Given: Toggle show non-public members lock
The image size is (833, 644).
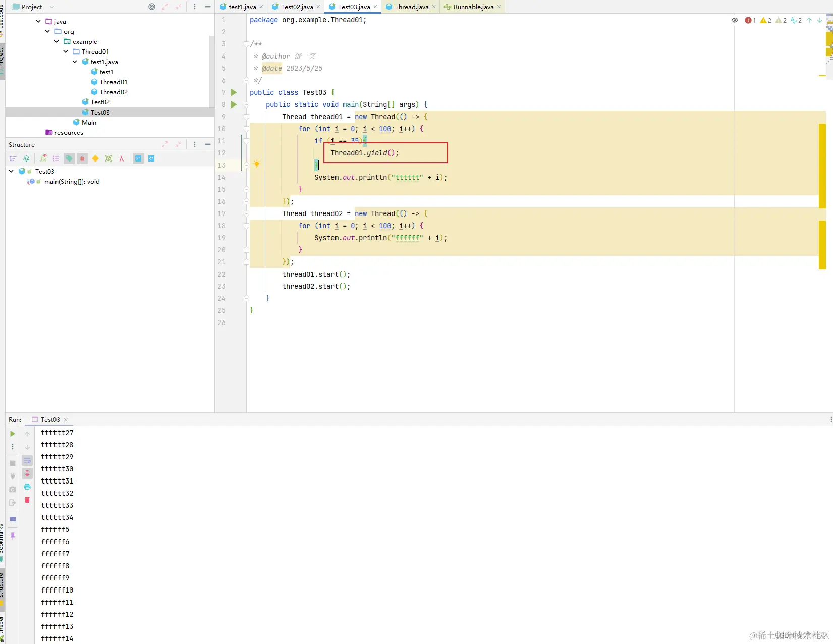Looking at the screenshot, I should coord(82,158).
